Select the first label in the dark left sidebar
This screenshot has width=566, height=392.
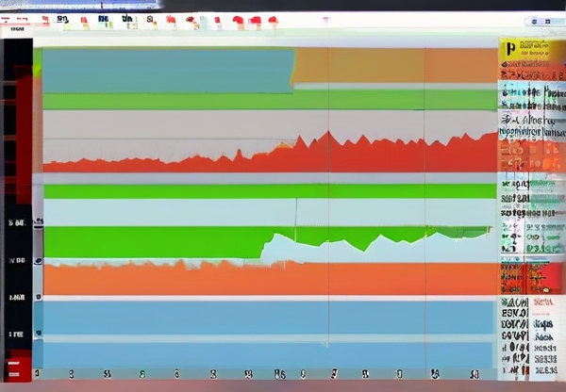[16, 223]
